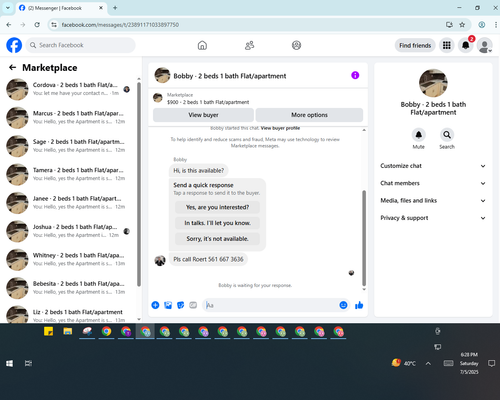Open Bobby's large listing thumbnail in sidebar
Screen dimensions: 500x400
(x=433, y=83)
